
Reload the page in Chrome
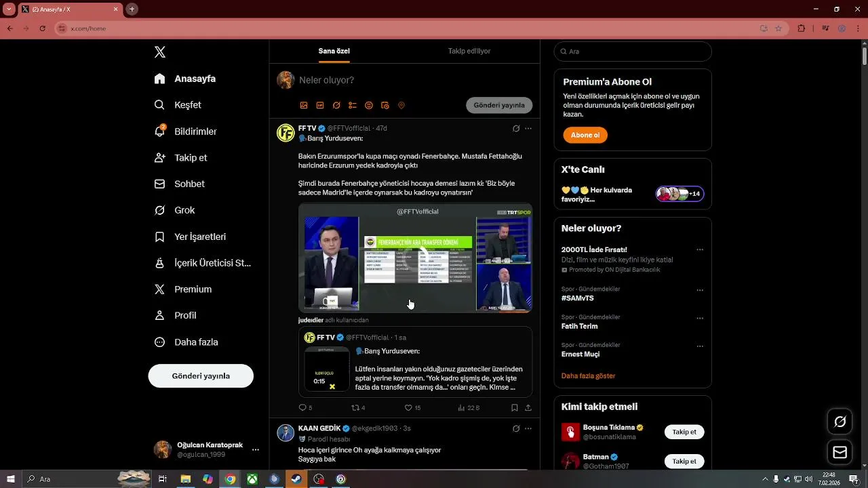(42, 28)
